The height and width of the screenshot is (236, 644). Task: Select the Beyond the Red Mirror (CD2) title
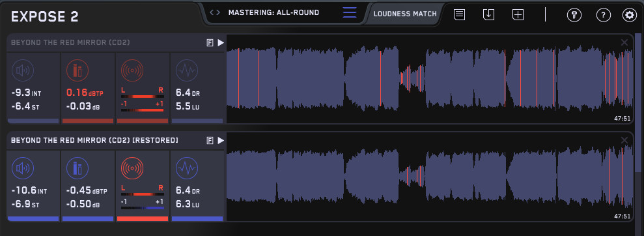tap(70, 43)
